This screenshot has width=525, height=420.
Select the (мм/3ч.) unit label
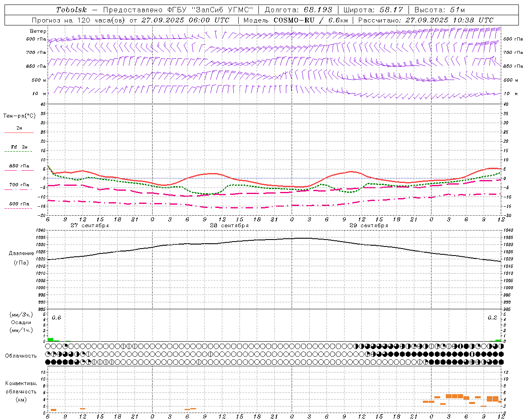21,315
